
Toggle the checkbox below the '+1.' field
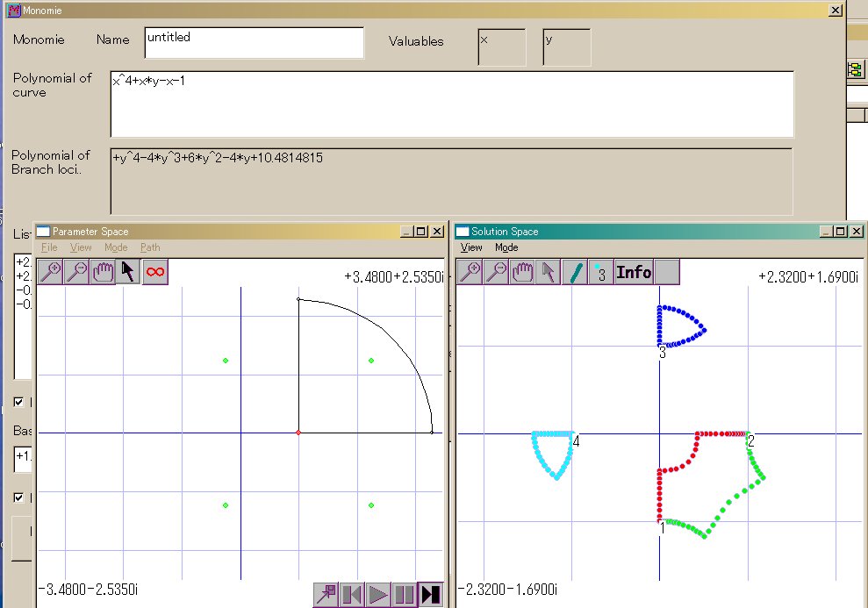18,497
